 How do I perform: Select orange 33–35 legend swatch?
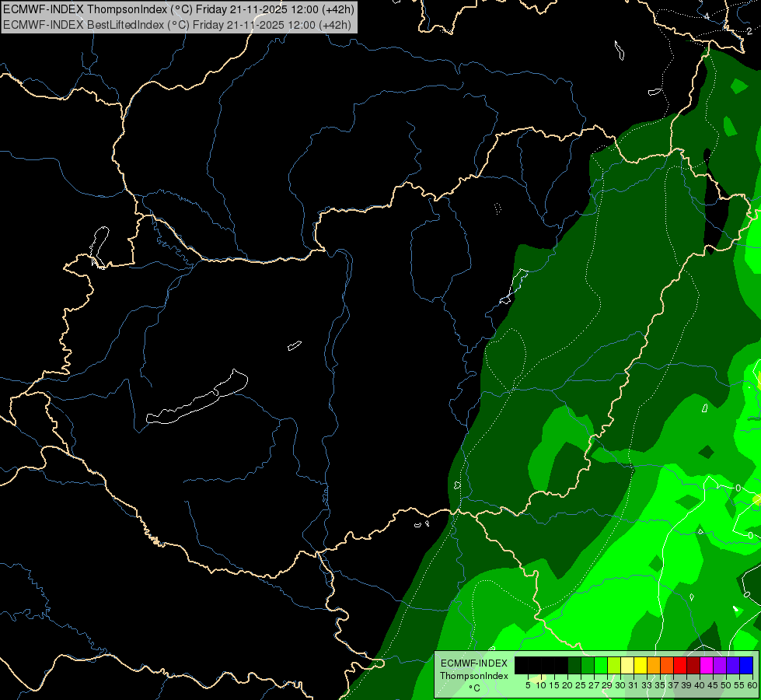[x=654, y=665]
